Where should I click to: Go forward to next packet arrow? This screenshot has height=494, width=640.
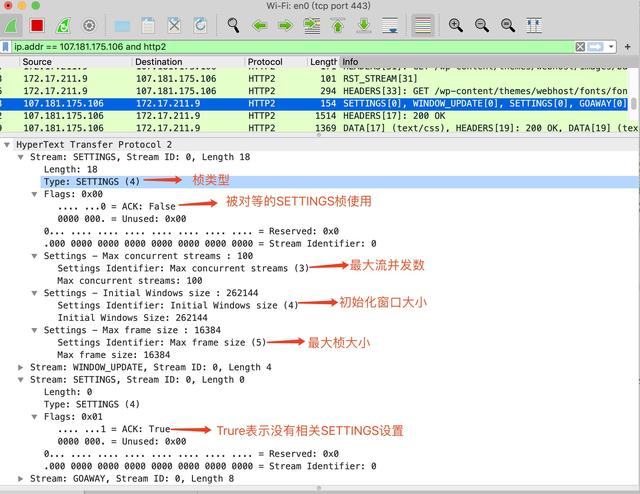click(x=285, y=26)
